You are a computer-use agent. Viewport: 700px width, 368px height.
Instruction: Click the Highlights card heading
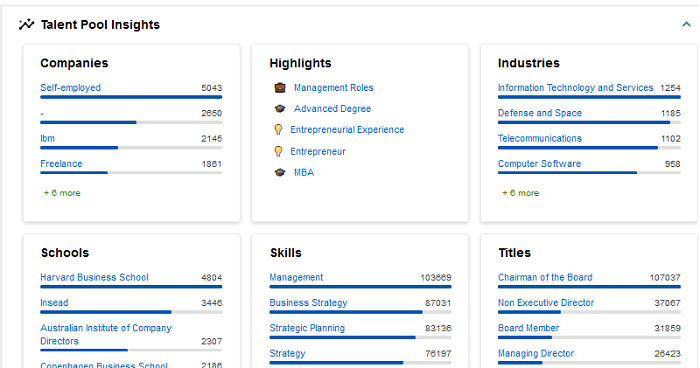coord(300,63)
